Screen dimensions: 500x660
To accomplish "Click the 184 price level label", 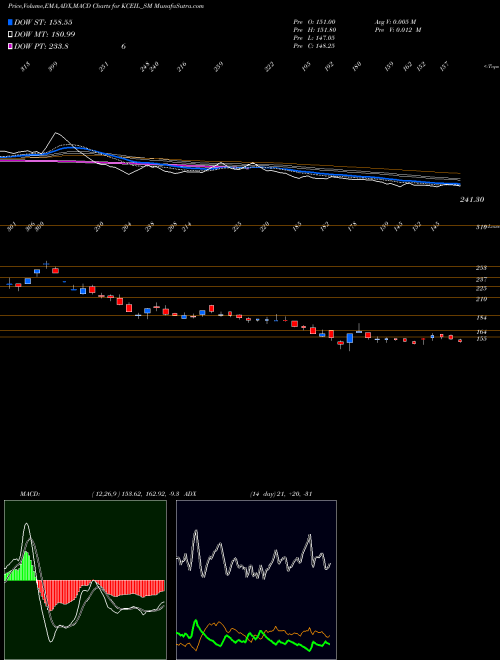I will pos(481,318).
